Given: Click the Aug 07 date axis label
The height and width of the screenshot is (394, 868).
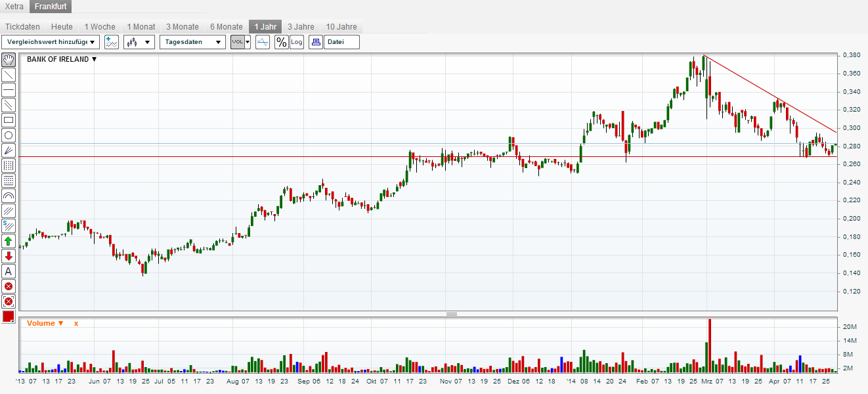Looking at the screenshot, I should coord(237,381).
